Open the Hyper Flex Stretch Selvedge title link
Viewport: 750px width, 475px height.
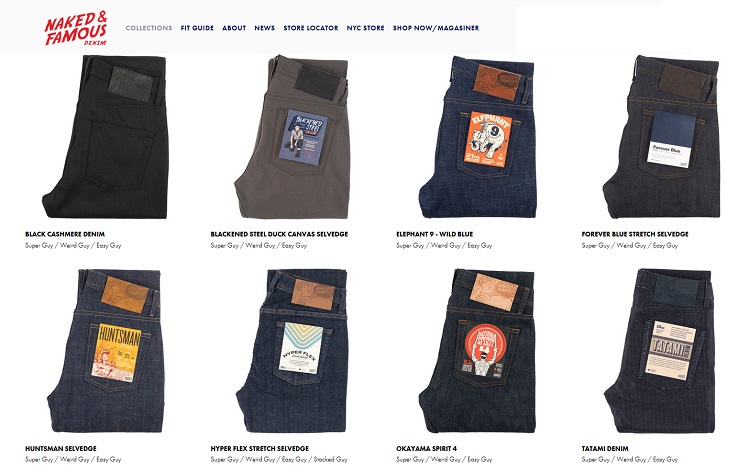coord(260,448)
